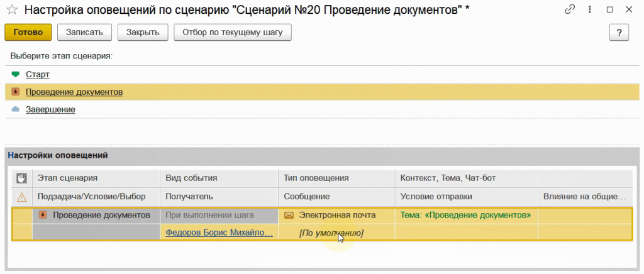Click the [По умолчанию] message cell
This screenshot has width=644, height=274.
coord(331,233)
